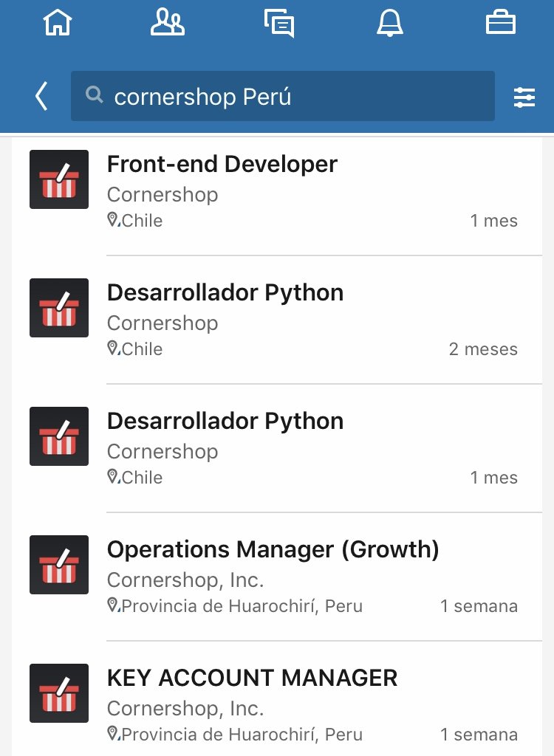This screenshot has width=554, height=756.
Task: Open the Notifications bell icon
Action: click(x=390, y=23)
